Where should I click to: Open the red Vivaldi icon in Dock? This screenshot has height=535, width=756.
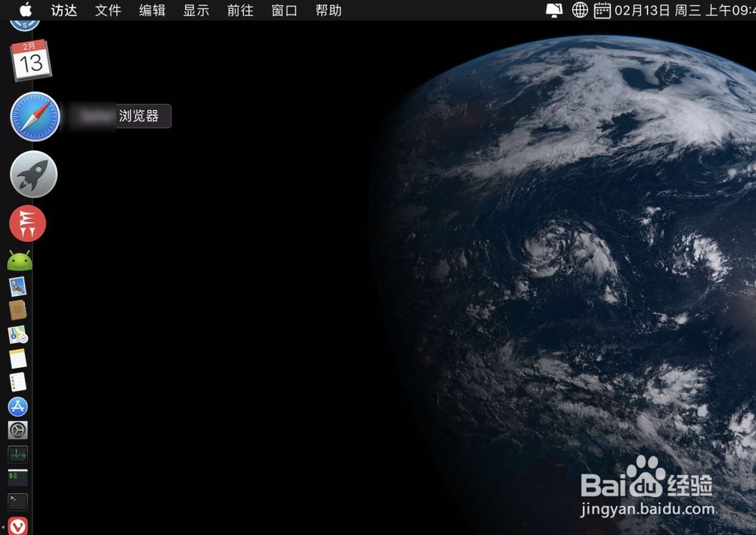18,527
